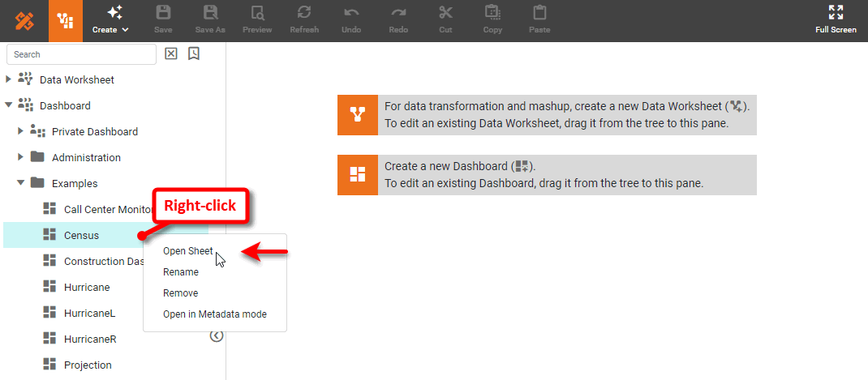
Task: Click the Save As toolbar icon
Action: tap(210, 13)
